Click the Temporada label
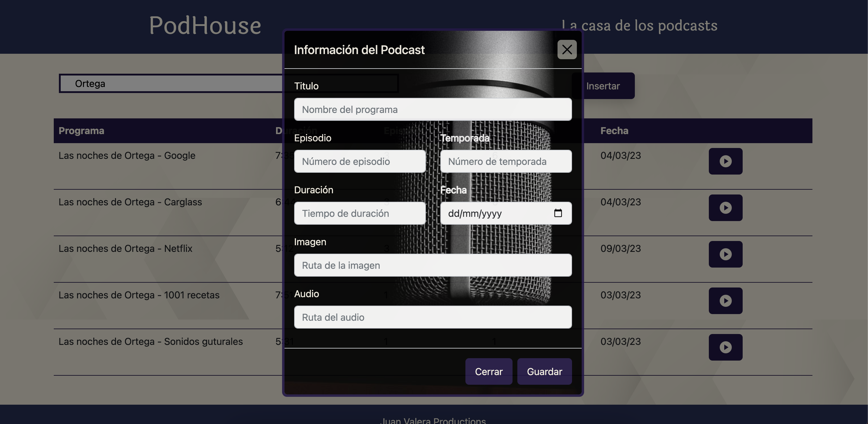 click(465, 138)
